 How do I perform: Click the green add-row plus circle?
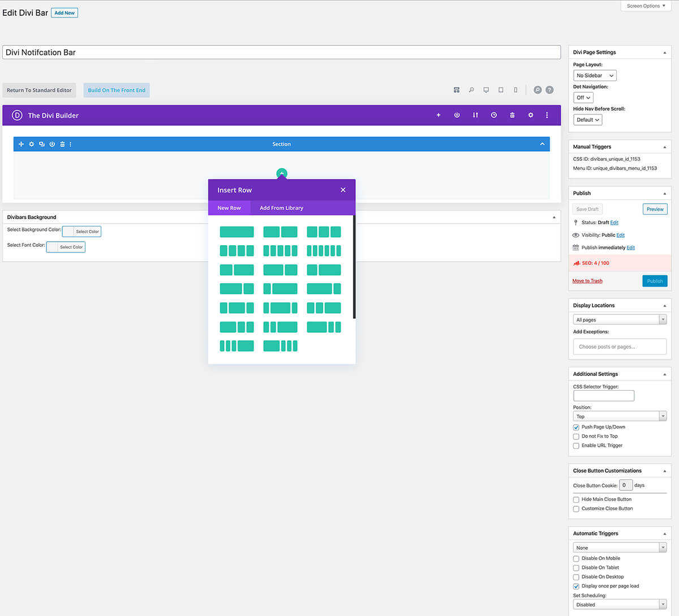click(282, 173)
